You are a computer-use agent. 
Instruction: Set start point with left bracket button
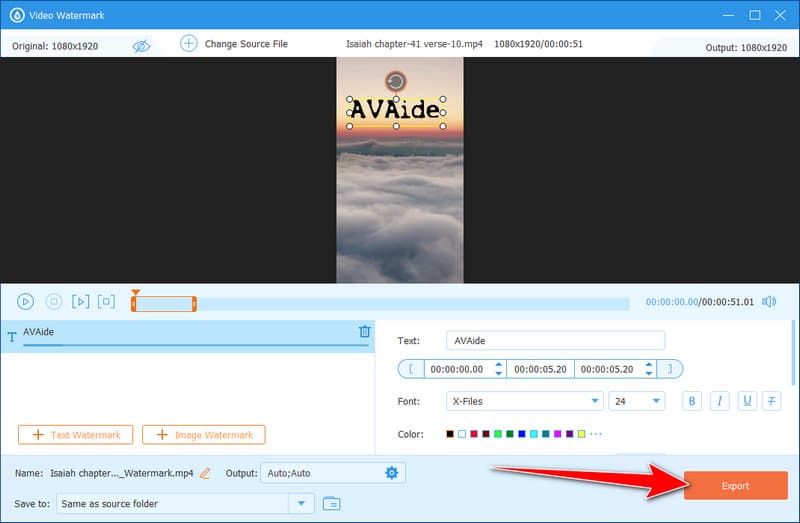coord(411,369)
